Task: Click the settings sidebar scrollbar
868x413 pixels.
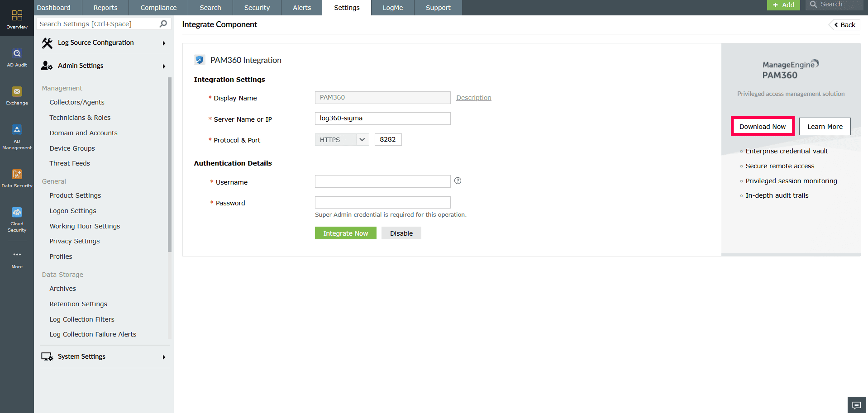Action: (x=170, y=164)
